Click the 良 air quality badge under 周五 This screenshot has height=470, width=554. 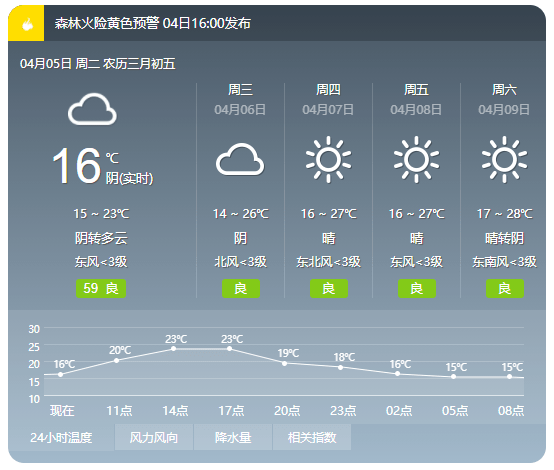click(417, 288)
